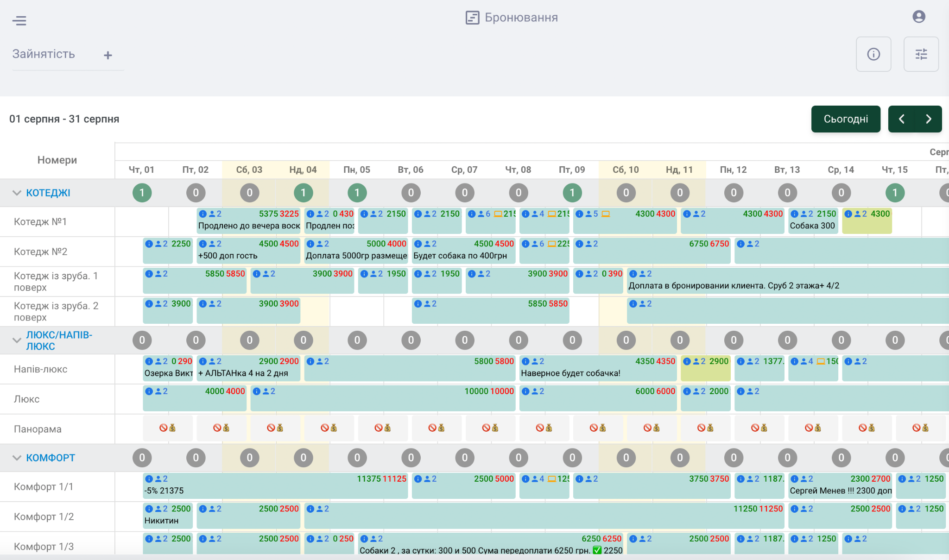
Task: Open info icon of Котедж №1 5375 booking
Action: [202, 214]
